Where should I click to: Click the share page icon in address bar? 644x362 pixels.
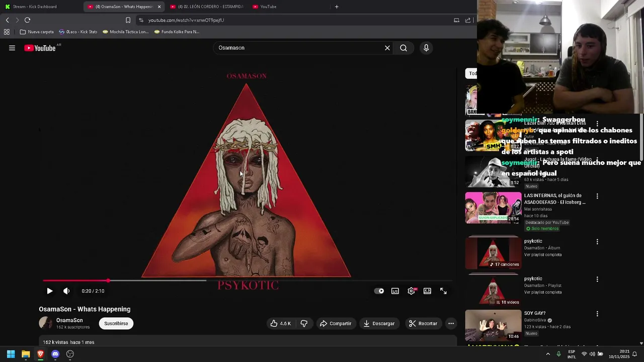[x=468, y=20]
